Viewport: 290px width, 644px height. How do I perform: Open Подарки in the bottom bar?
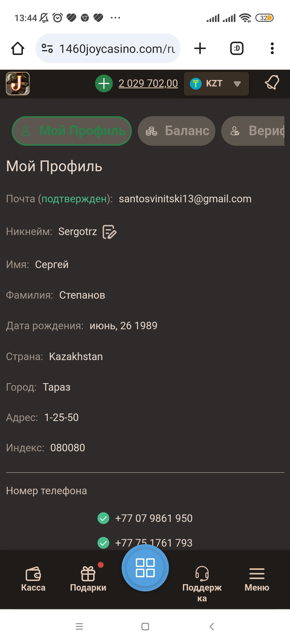click(88, 579)
